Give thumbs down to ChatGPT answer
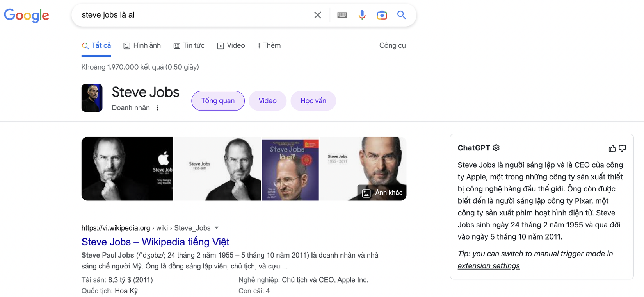Screen dimensions: 644x297 click(622, 148)
